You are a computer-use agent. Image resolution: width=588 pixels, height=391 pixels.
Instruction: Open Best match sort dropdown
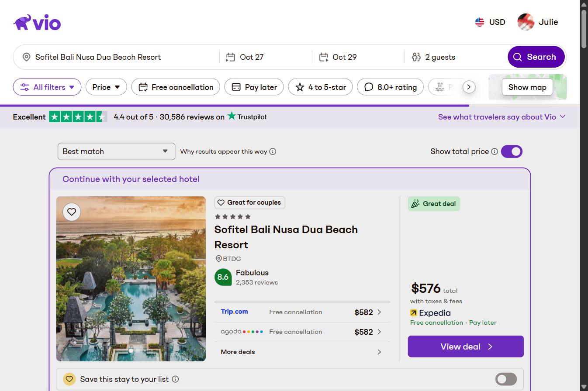click(x=116, y=151)
